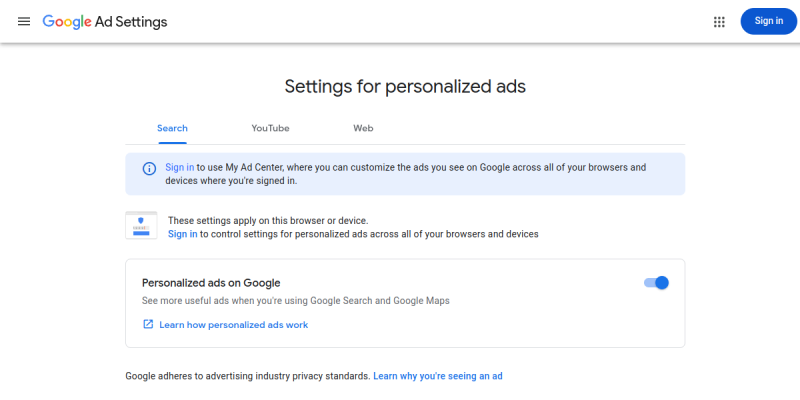
Task: Switch to the Search tab
Action: (x=172, y=129)
